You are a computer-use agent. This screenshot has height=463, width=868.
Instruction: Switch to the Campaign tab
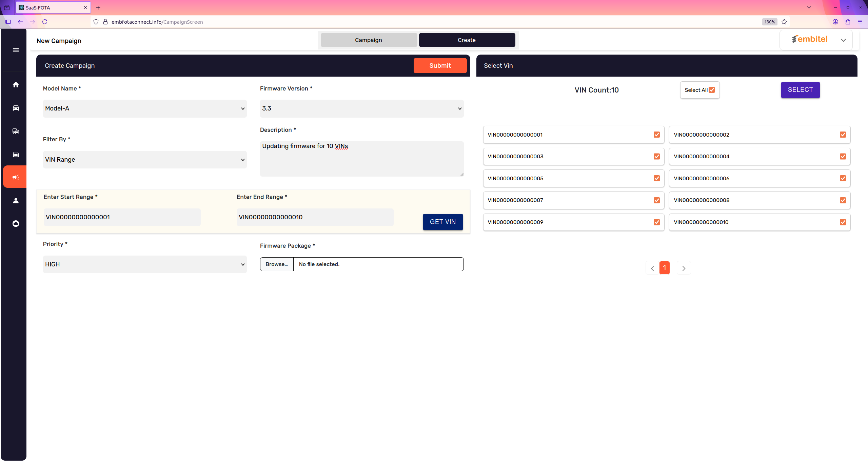click(369, 40)
